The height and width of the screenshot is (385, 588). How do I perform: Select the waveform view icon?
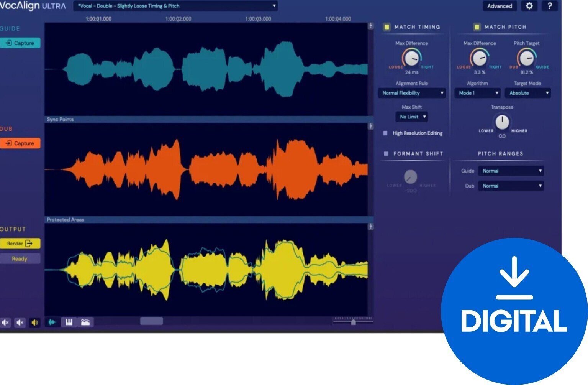coord(53,323)
